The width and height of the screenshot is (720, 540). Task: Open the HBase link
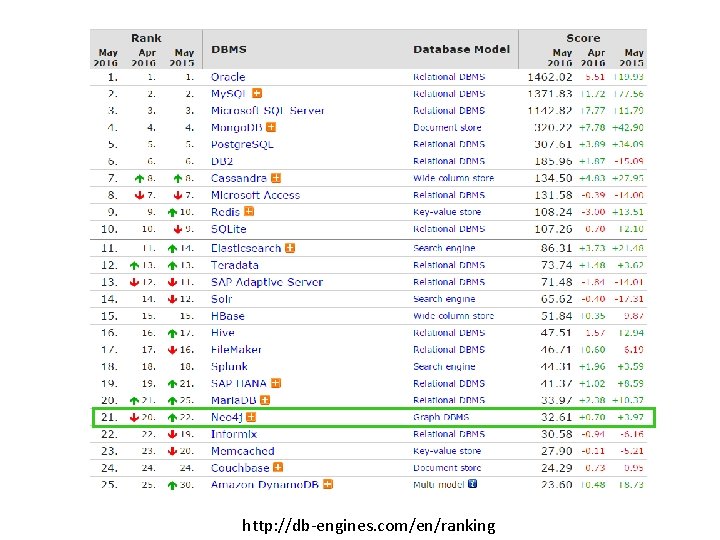pos(228,316)
